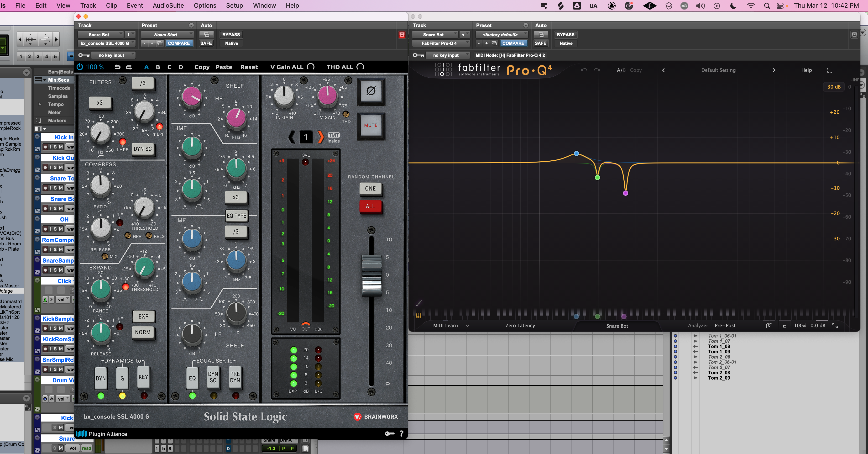Click the Pro-Q 4 undo icon
The width and height of the screenshot is (868, 454).
[x=584, y=70]
